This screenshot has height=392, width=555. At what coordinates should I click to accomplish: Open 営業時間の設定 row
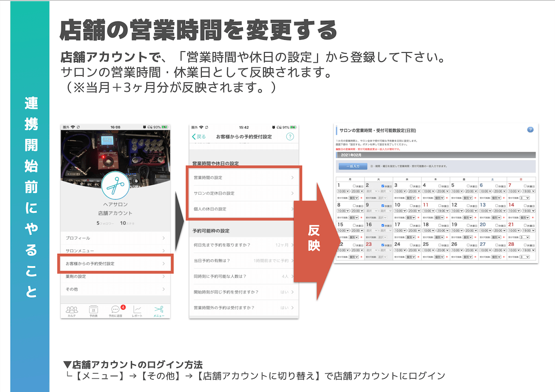pos(244,178)
